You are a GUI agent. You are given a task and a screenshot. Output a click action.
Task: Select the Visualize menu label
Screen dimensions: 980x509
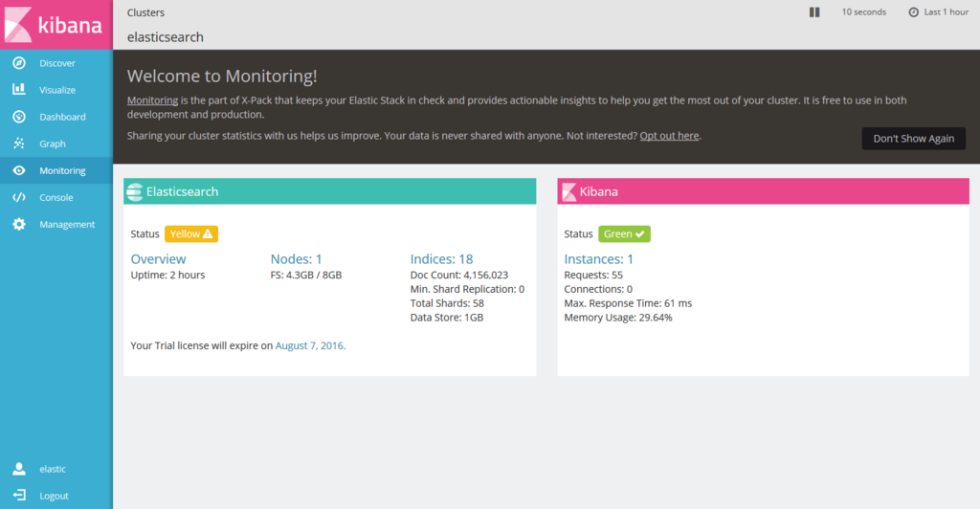pyautogui.click(x=57, y=90)
